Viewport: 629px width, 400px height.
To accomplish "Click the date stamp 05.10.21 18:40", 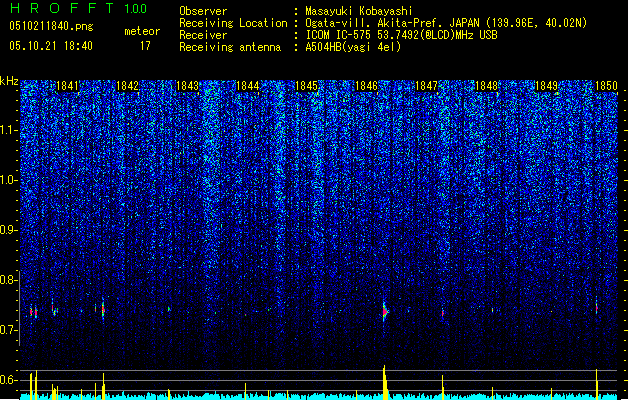I will pos(51,46).
